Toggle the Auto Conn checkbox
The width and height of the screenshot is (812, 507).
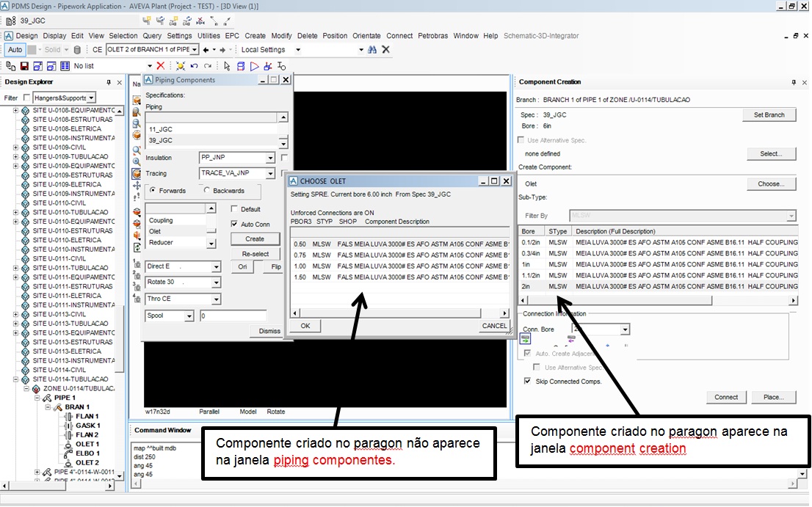tap(234, 224)
